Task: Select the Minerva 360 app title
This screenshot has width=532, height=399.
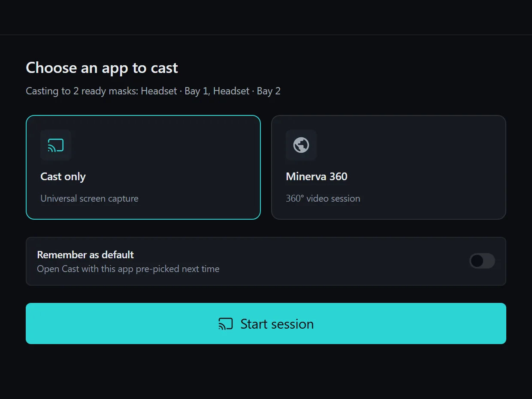Action: pyautogui.click(x=317, y=176)
